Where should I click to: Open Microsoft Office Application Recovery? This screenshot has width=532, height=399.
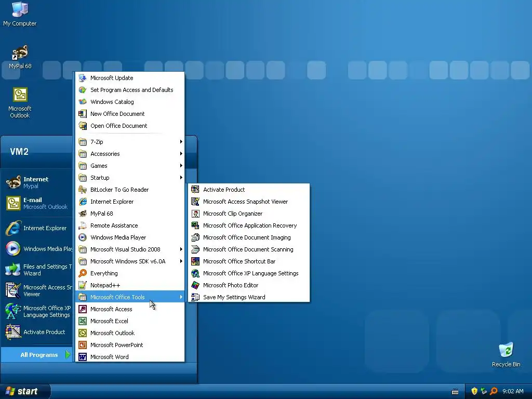coord(249,225)
